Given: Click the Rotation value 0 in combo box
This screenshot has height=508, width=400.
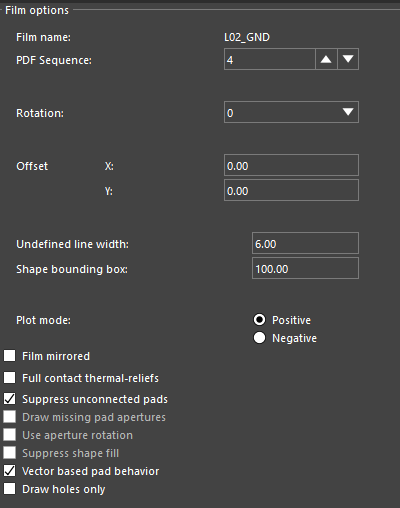Looking at the screenshot, I should click(x=230, y=113).
